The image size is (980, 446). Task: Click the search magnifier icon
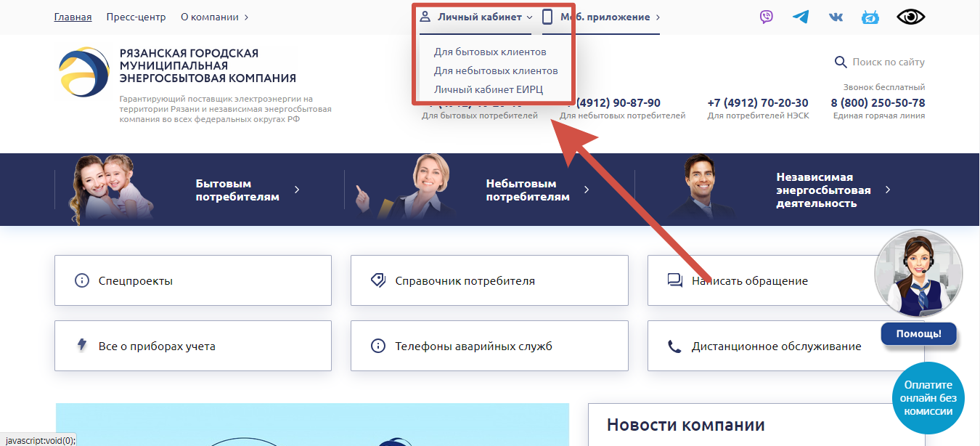point(841,62)
